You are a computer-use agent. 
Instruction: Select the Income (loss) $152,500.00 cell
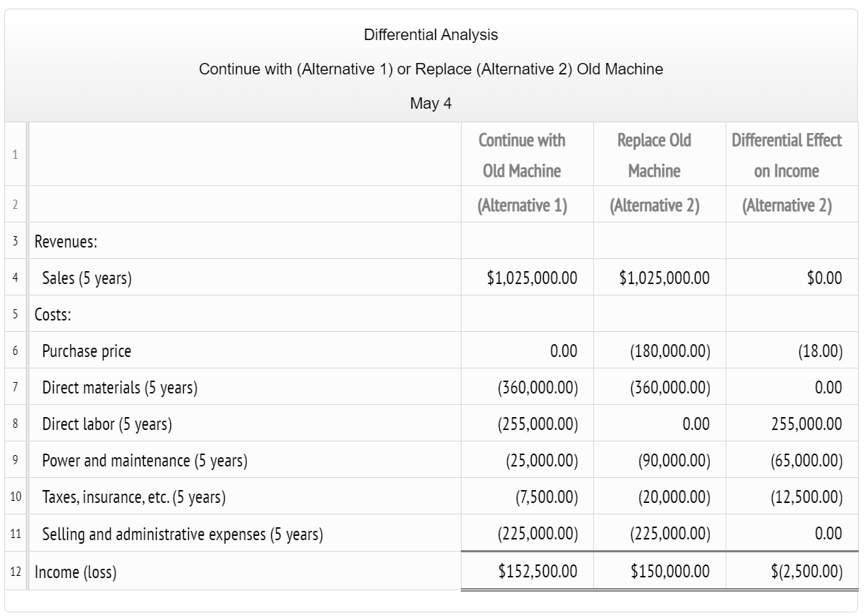(527, 571)
